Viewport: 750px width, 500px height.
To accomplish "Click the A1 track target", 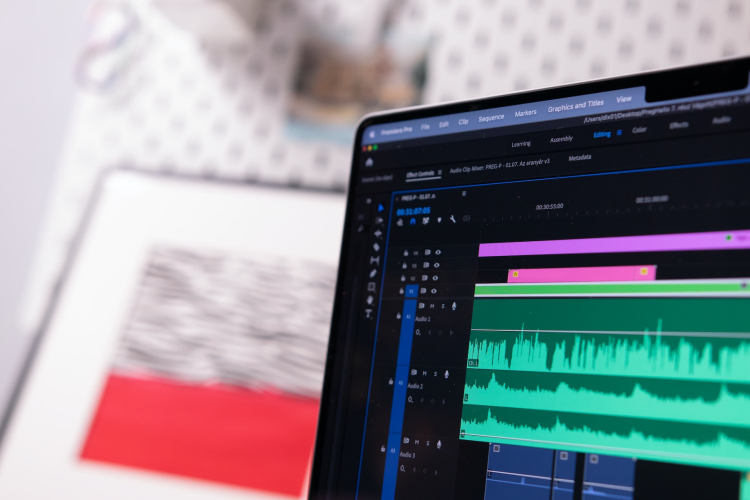I will pyautogui.click(x=408, y=317).
